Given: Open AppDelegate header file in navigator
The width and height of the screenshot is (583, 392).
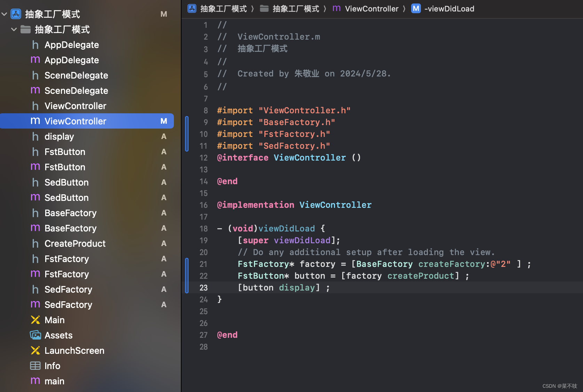Looking at the screenshot, I should coord(72,45).
